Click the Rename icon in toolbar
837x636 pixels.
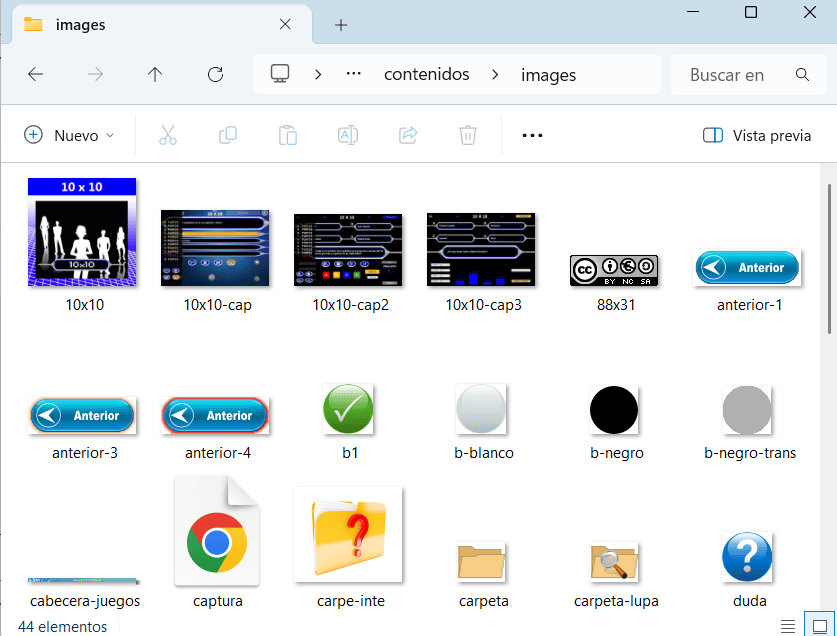pyautogui.click(x=347, y=135)
